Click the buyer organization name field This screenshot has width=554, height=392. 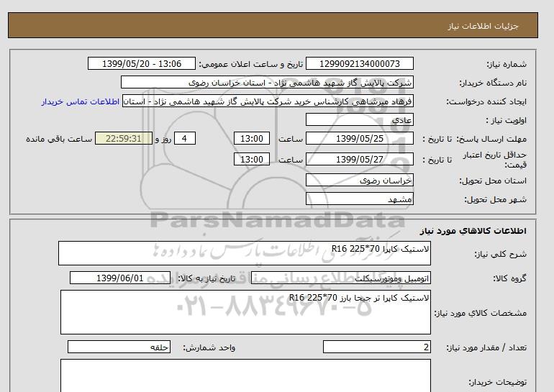[268, 83]
